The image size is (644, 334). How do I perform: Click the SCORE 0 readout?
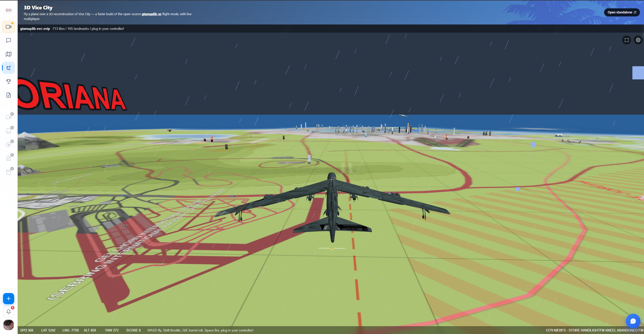point(133,330)
